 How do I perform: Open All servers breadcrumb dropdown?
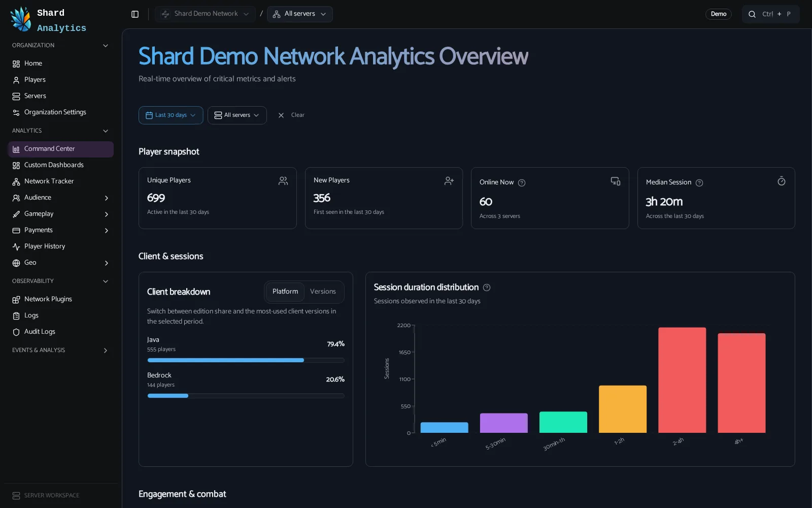(299, 14)
